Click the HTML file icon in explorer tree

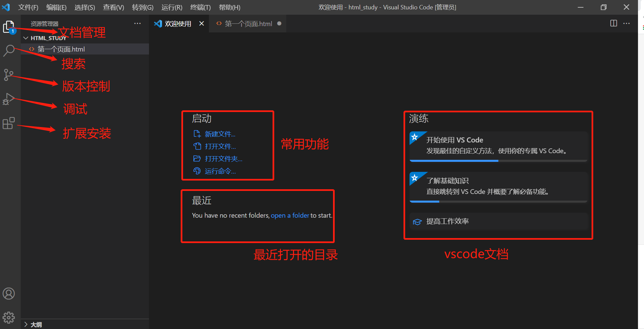click(32, 49)
